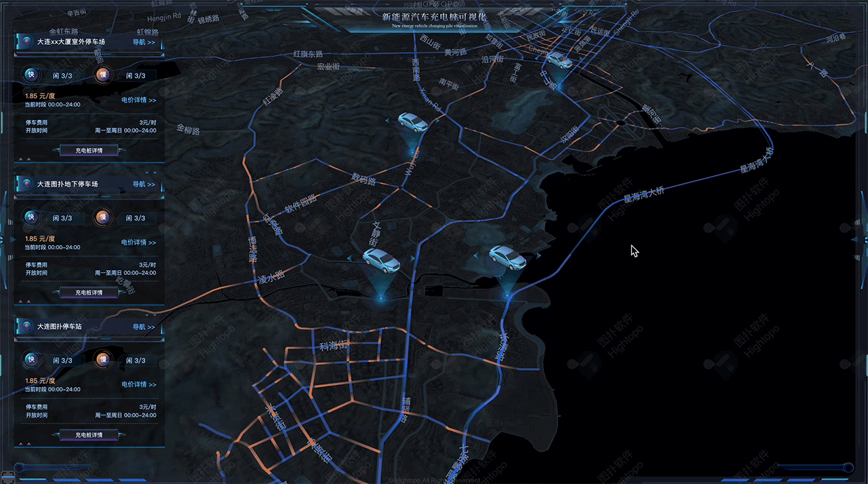Click slow-charge 闲 3/3 status in 大连图扑停车站
Viewport: 868px width, 484px height.
(x=136, y=361)
